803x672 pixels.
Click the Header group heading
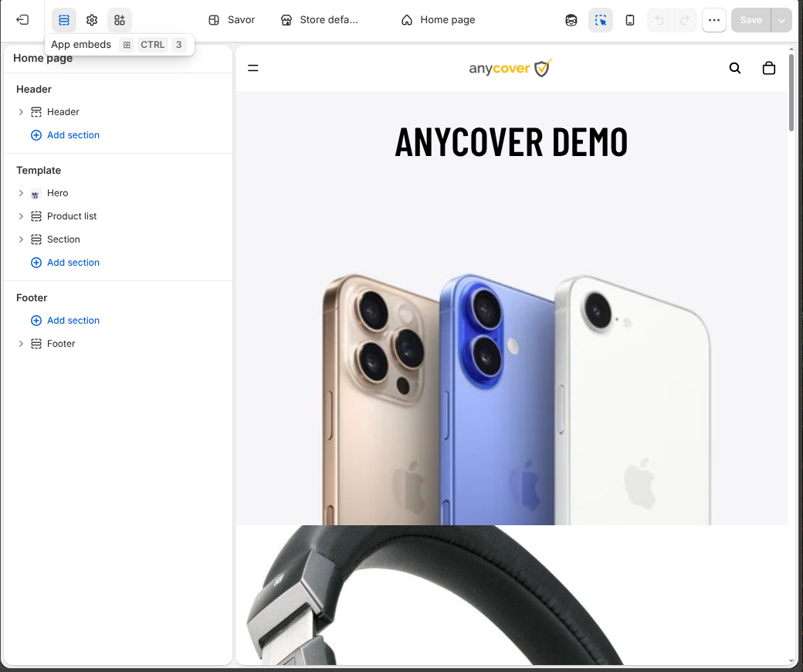pyautogui.click(x=34, y=90)
